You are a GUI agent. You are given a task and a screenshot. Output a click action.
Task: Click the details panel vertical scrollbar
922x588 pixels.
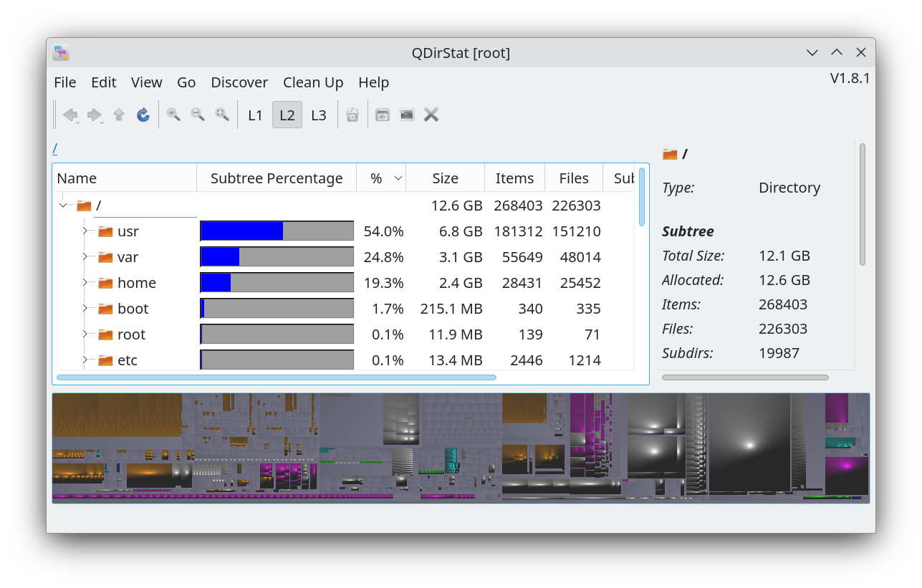point(863,204)
